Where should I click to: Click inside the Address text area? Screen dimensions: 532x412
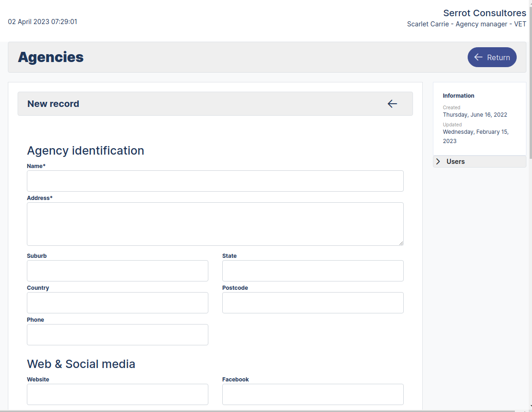click(x=215, y=224)
